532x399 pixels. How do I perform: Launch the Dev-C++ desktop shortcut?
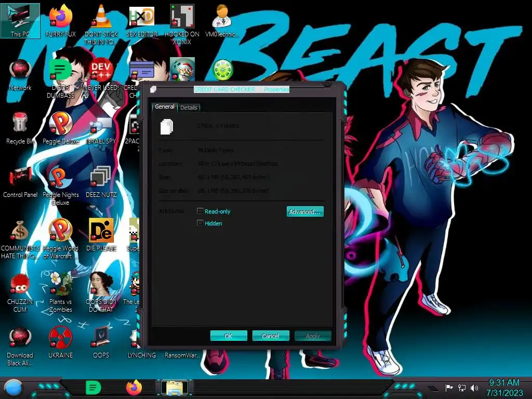(x=101, y=75)
